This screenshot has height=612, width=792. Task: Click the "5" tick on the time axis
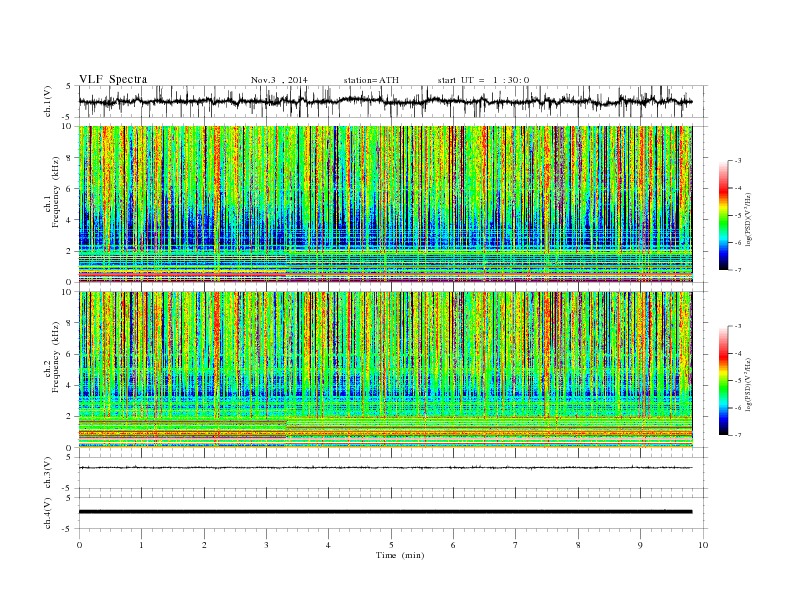click(x=391, y=545)
